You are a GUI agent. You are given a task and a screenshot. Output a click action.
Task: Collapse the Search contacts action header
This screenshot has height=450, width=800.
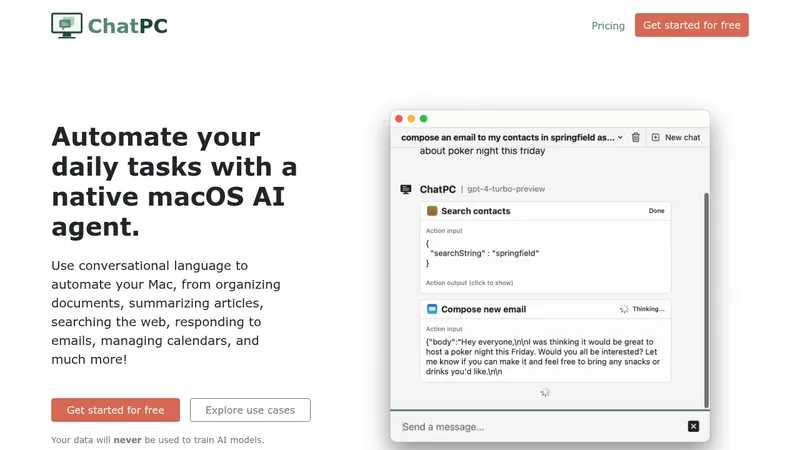[545, 211]
